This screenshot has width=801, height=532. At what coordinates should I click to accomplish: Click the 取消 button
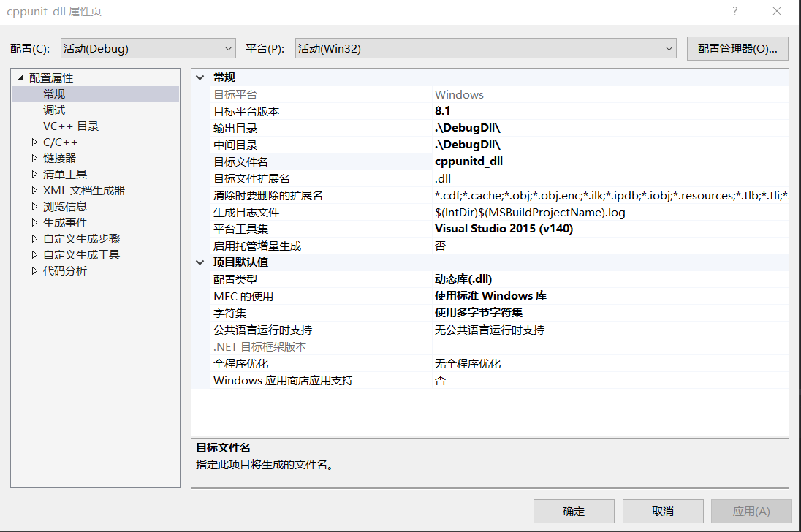pos(662,511)
